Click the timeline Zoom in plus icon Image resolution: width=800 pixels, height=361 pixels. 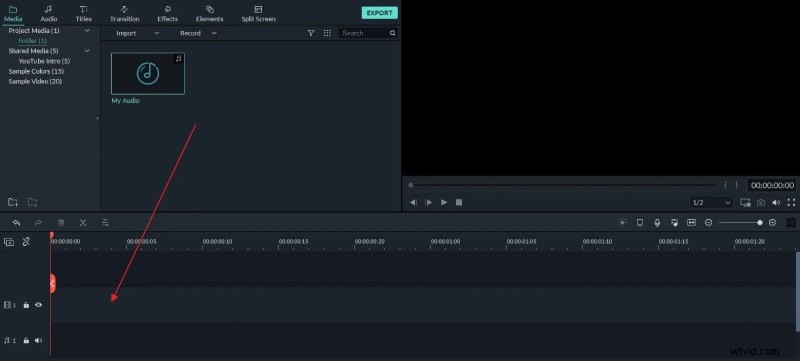point(772,223)
